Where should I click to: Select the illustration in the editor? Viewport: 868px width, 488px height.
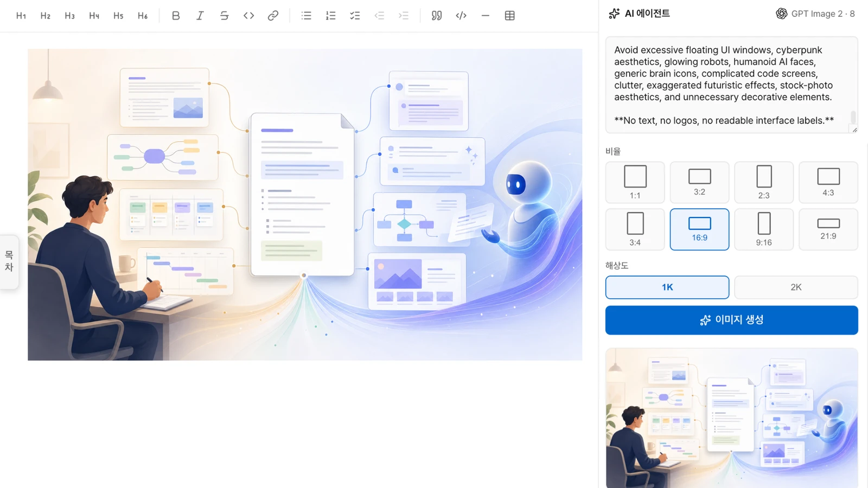point(305,204)
